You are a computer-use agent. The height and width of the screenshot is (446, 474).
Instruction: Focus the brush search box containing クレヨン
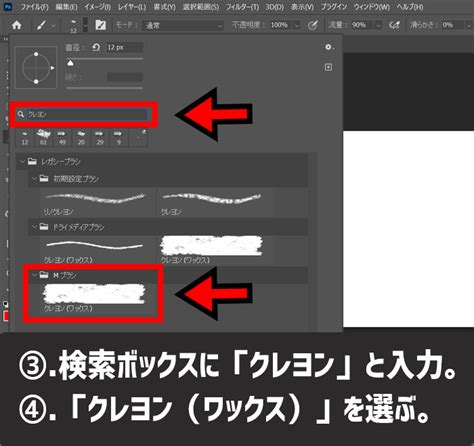82,114
